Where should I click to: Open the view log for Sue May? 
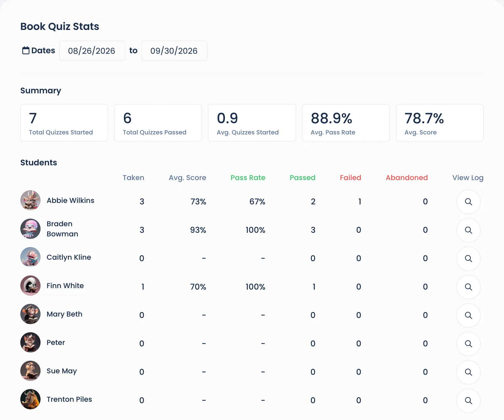click(468, 372)
